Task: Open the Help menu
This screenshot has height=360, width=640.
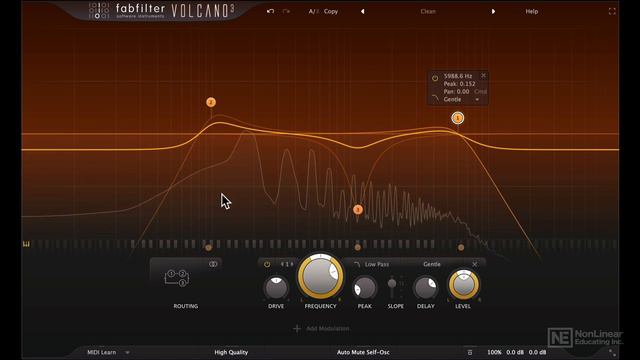Action: point(531,11)
